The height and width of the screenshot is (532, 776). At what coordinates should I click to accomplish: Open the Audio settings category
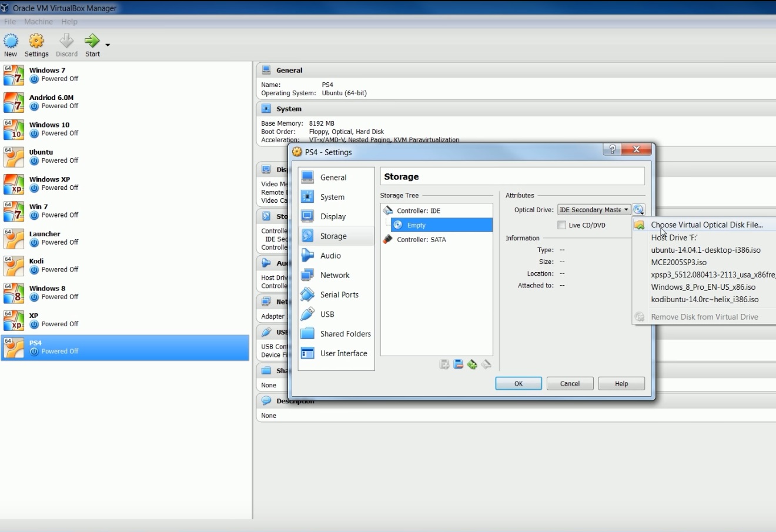[336, 256]
